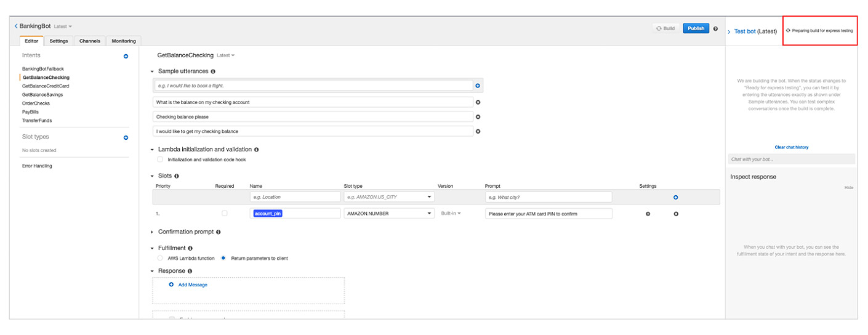Screen dimensions: 868x335
Task: Remove the 'Checking balance please' utterance
Action: 478,116
